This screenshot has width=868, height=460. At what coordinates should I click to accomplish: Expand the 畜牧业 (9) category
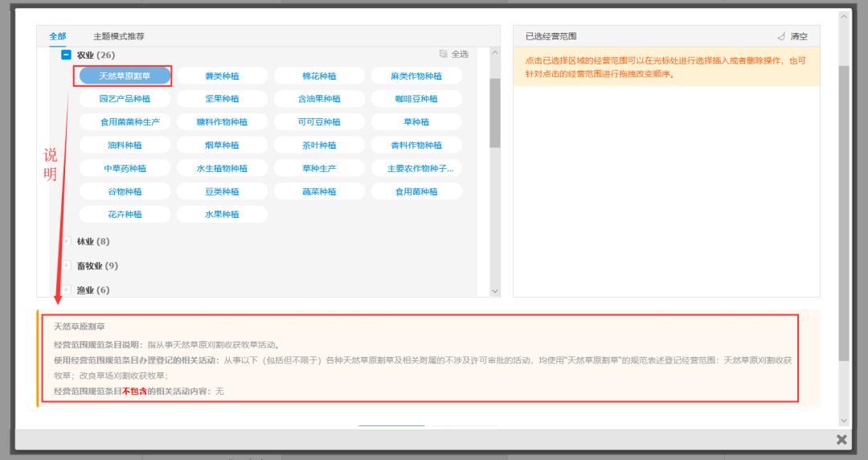(67, 265)
